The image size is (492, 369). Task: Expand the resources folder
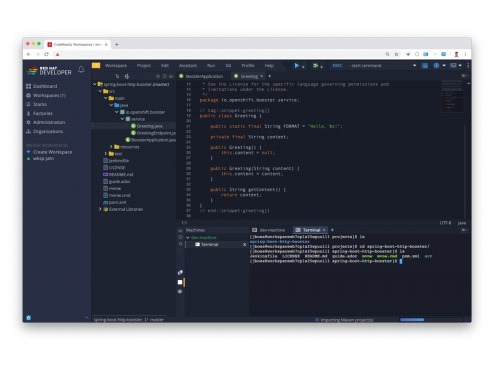click(x=111, y=147)
